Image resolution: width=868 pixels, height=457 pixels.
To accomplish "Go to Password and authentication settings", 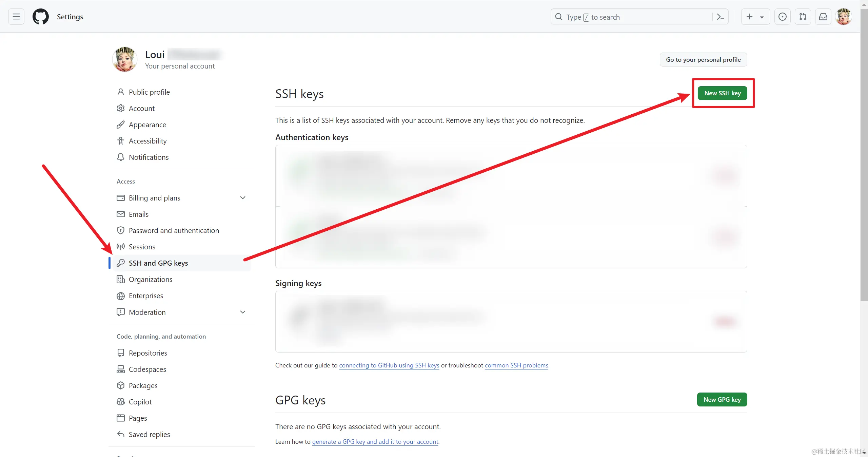I will click(x=174, y=231).
